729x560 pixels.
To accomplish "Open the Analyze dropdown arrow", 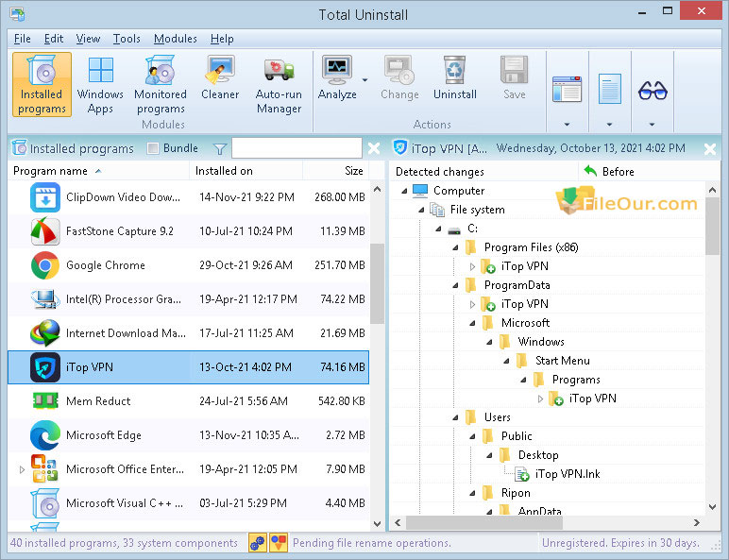I will click(364, 80).
